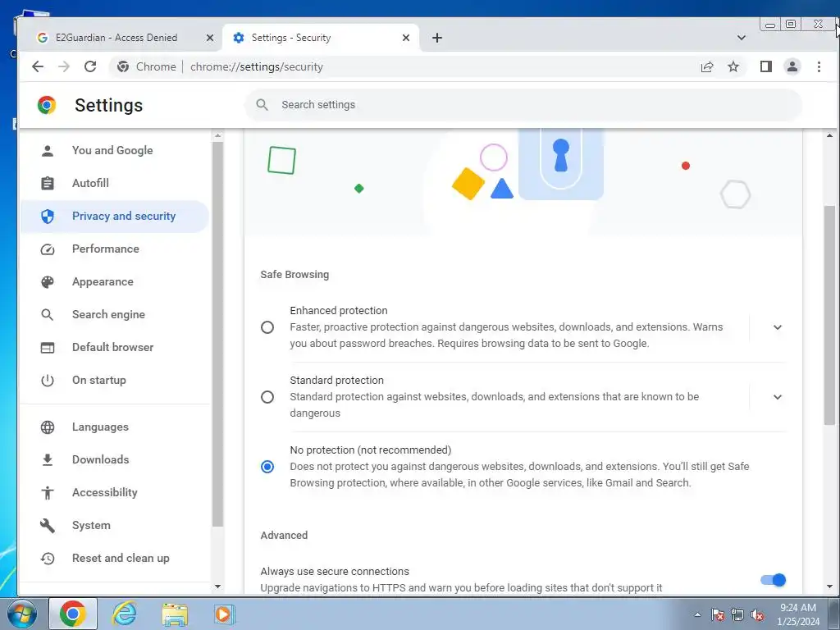Screen dimensions: 840x630
Task: Switch to E2Guardian - Access Denied tab
Action: pos(116,38)
